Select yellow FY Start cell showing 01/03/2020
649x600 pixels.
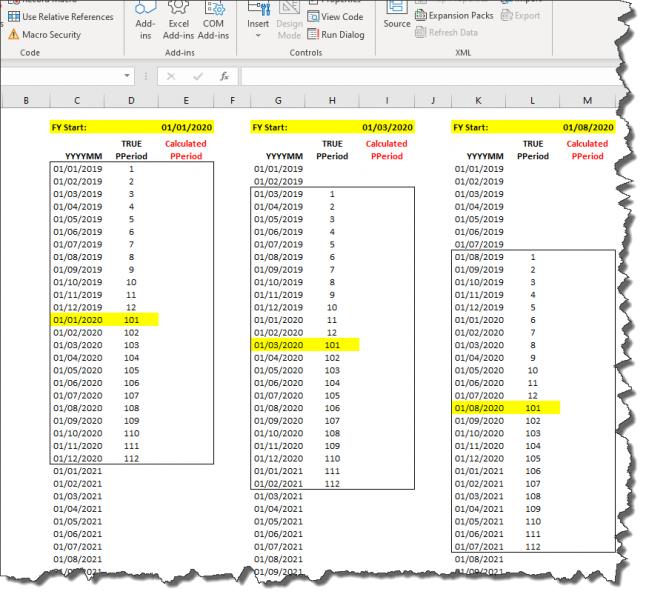[x=386, y=128]
